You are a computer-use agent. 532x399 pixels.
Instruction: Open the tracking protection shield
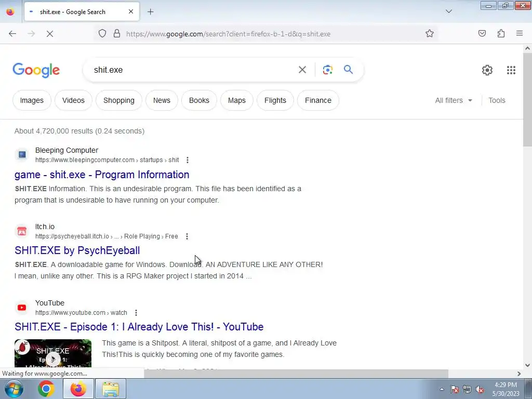pyautogui.click(x=102, y=34)
